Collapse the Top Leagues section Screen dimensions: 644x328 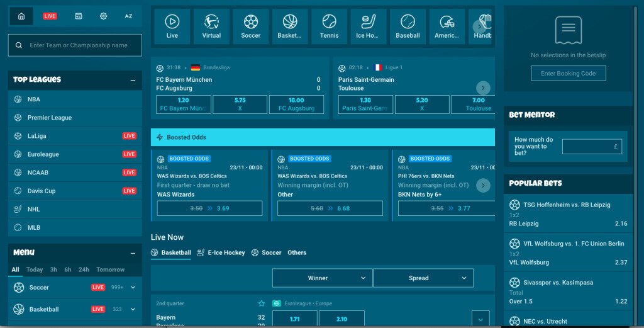[x=132, y=80]
